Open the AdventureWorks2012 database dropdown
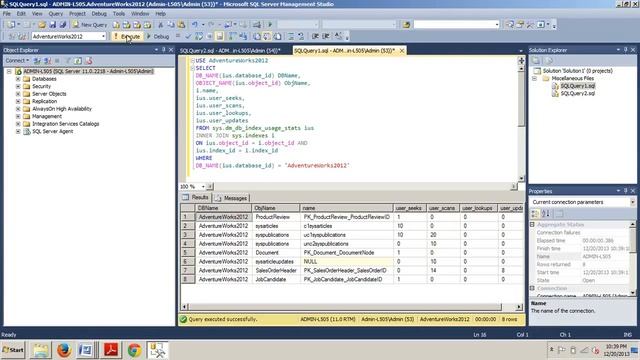Viewport: 640px width, 360px height. point(103,36)
